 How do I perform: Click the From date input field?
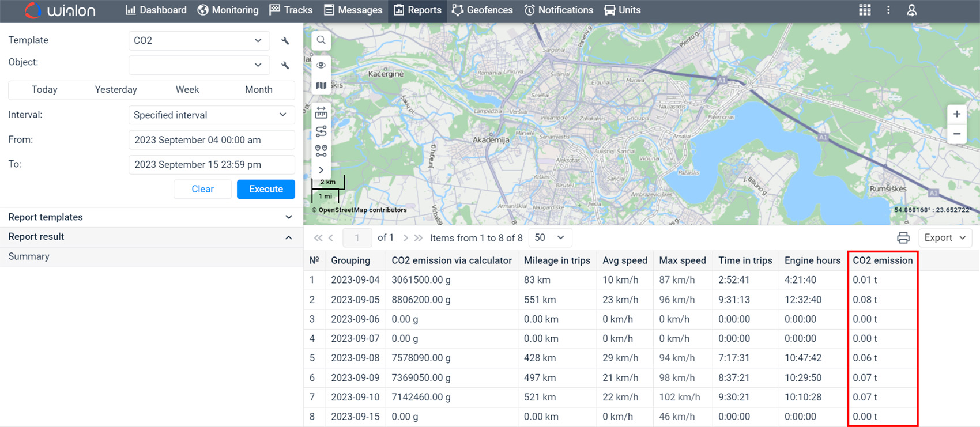pyautogui.click(x=211, y=140)
